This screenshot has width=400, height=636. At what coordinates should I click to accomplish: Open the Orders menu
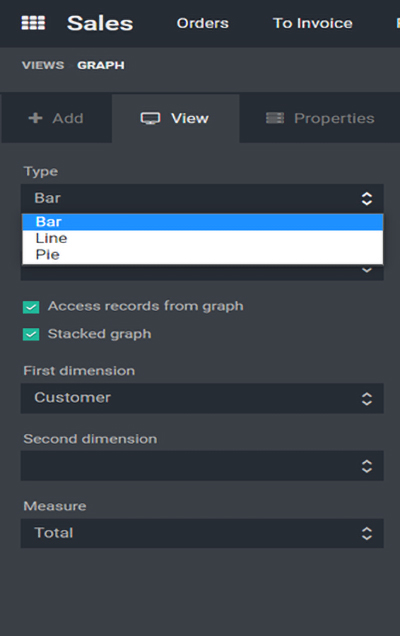pos(202,23)
